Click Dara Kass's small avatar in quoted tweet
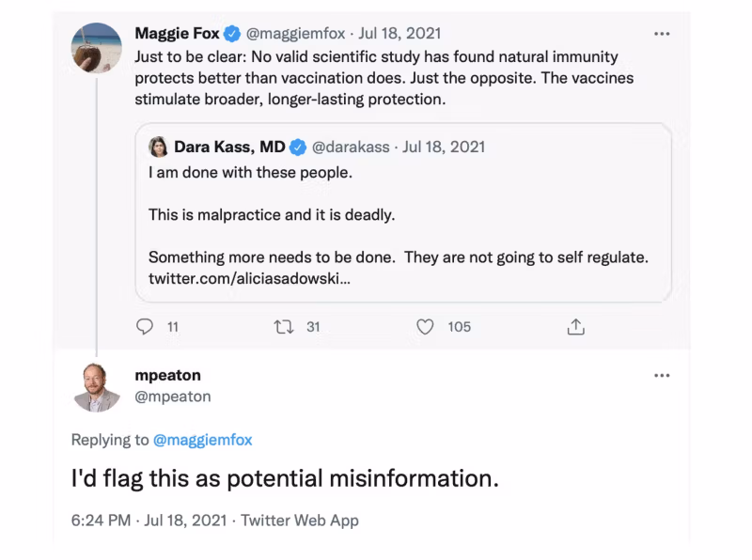Screen dimensions: 752x560 click(158, 147)
